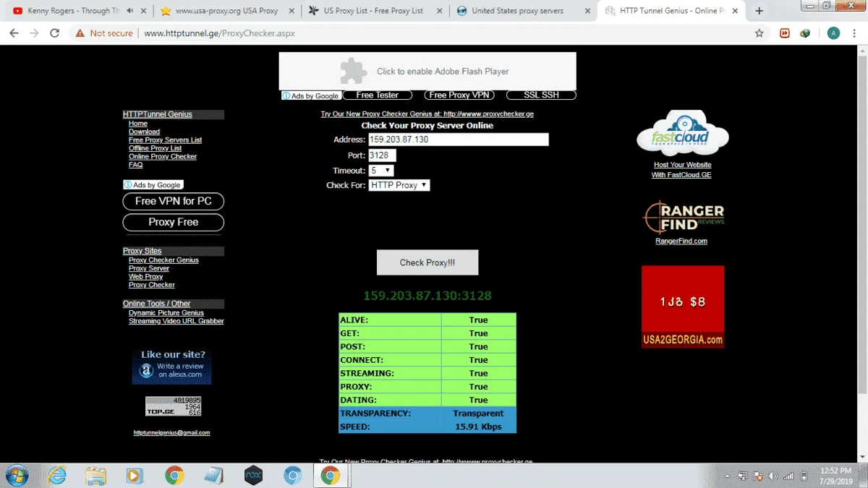Focus the proxy Address input field
This screenshot has height=488, width=868.
459,140
